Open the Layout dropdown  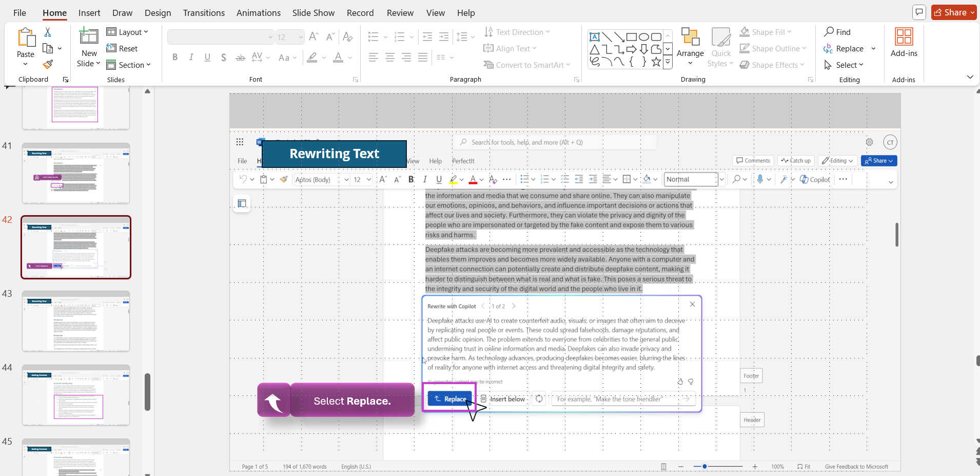(127, 32)
